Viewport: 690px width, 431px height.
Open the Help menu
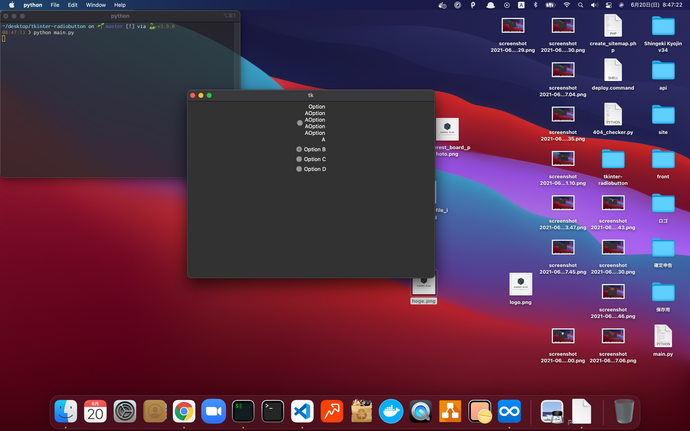click(x=120, y=5)
